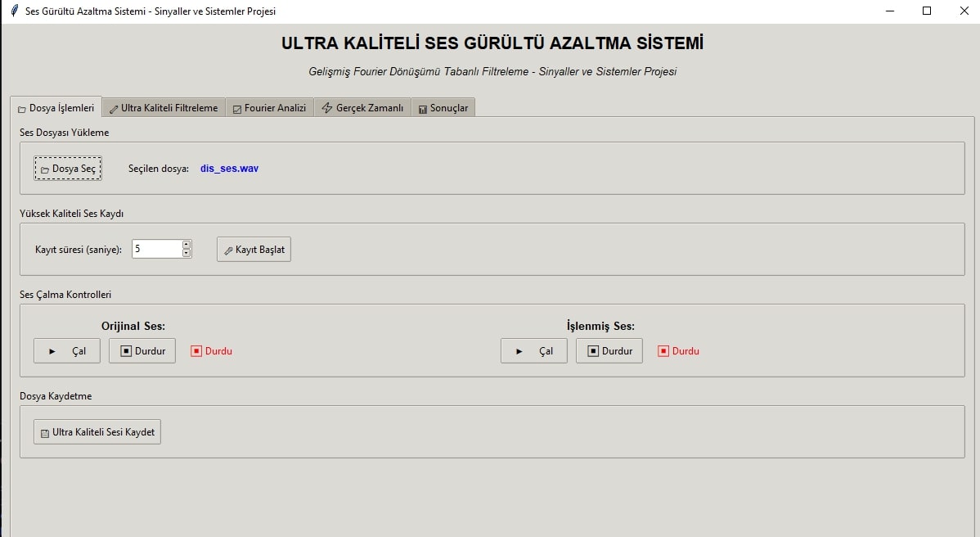
Task: Open the Dosya Seç file picker
Action: (68, 169)
